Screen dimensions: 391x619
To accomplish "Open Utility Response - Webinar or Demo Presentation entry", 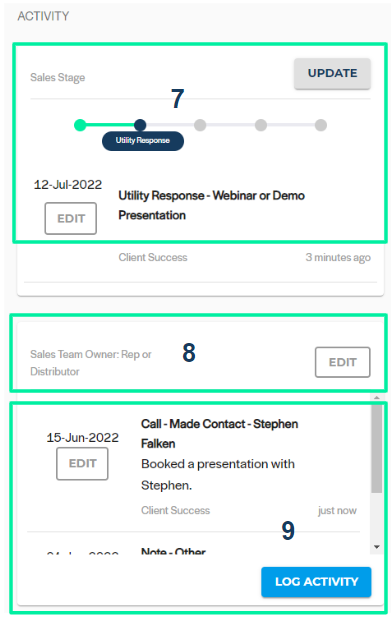I will pyautogui.click(x=211, y=205).
